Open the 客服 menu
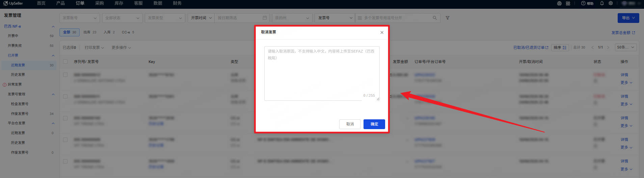The height and width of the screenshot is (178, 644). click(138, 3)
